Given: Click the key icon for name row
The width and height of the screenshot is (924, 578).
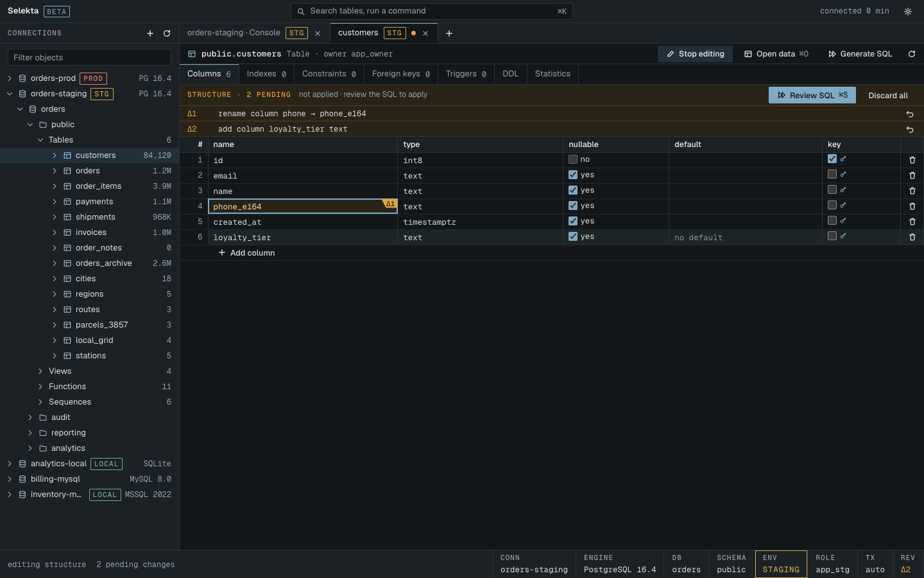Looking at the screenshot, I should (x=843, y=190).
